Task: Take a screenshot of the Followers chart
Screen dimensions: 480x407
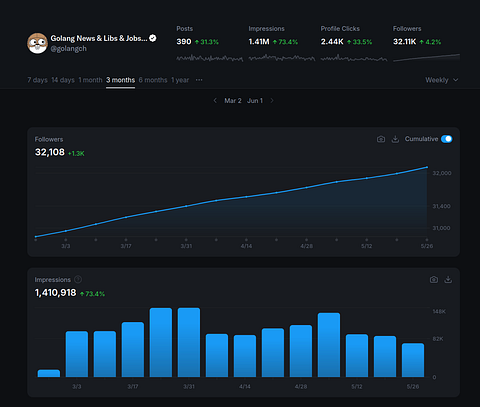Action: (x=381, y=139)
